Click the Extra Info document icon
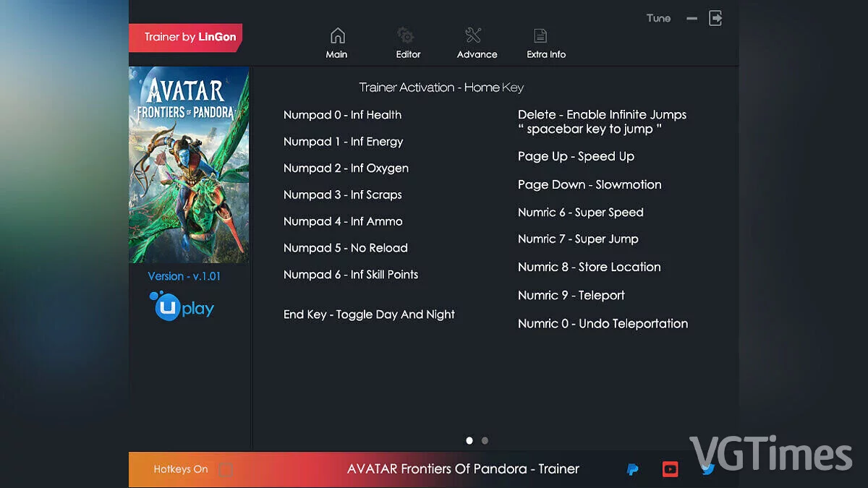 coord(540,34)
